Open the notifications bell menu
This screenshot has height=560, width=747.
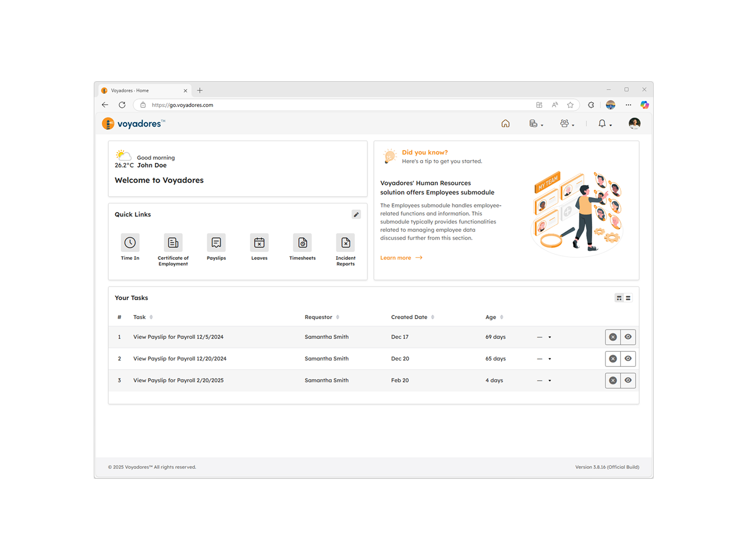605,124
